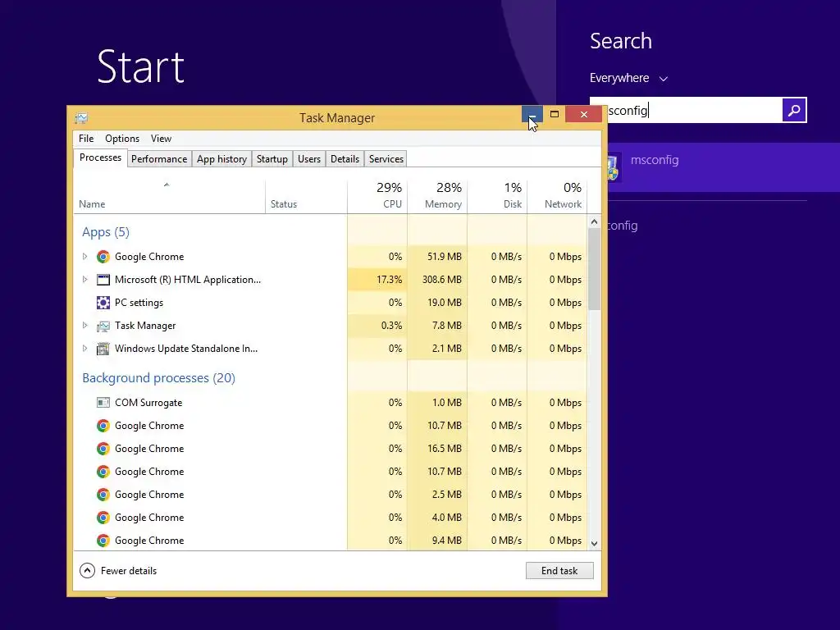Select the Processes tab

click(x=100, y=158)
